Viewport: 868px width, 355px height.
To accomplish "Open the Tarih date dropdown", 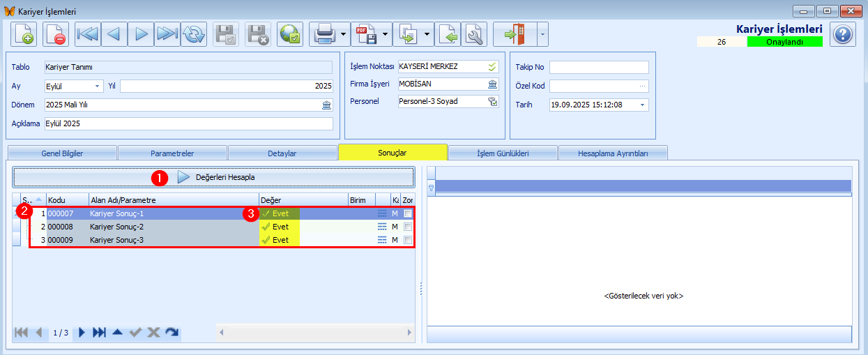I will (x=642, y=105).
